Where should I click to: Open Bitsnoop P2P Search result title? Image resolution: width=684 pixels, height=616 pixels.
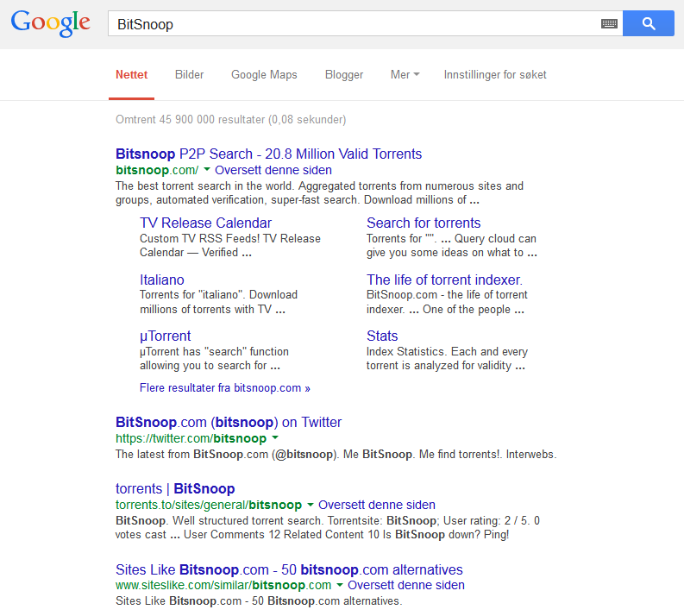click(x=269, y=154)
